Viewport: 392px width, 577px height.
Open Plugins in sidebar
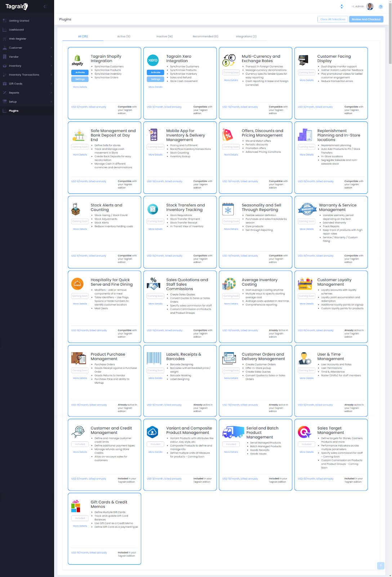click(27, 111)
